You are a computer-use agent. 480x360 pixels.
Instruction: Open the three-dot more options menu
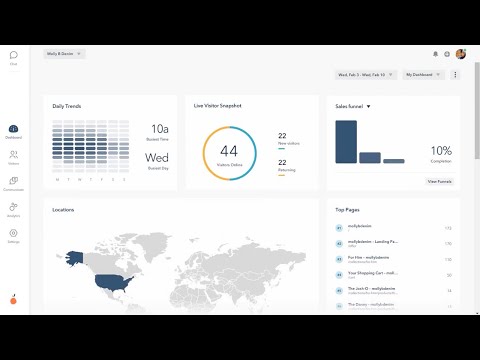[x=455, y=75]
